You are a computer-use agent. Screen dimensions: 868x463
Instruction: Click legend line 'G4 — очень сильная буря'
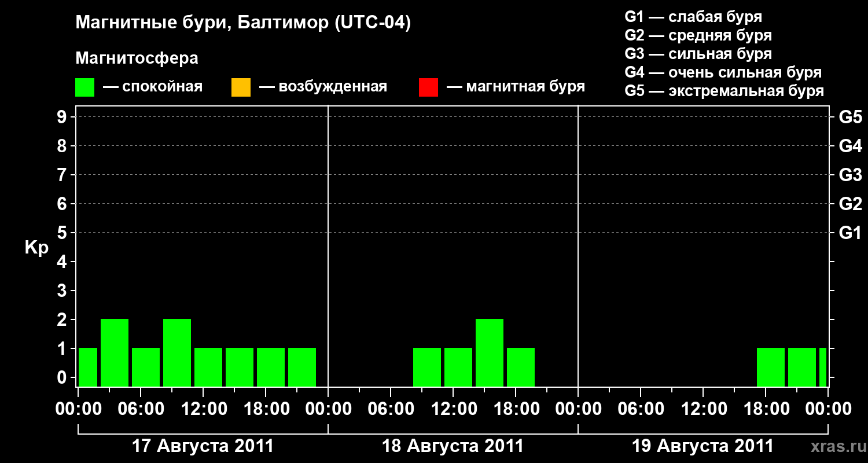pyautogui.click(x=723, y=72)
